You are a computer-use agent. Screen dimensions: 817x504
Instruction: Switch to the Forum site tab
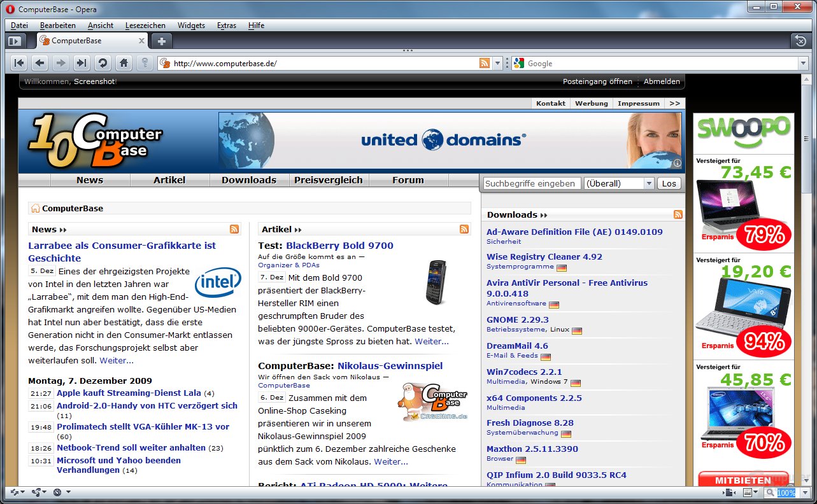click(408, 180)
